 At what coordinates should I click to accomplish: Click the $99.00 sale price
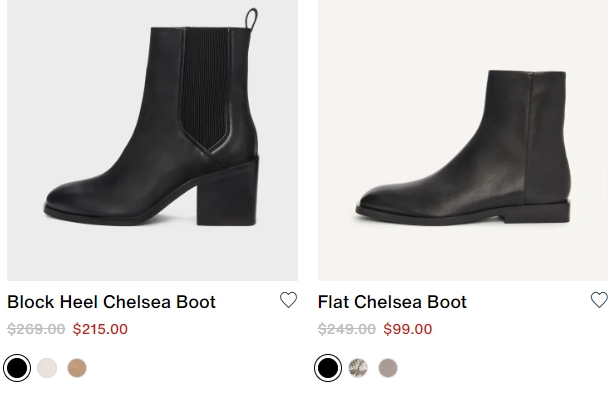pyautogui.click(x=408, y=329)
